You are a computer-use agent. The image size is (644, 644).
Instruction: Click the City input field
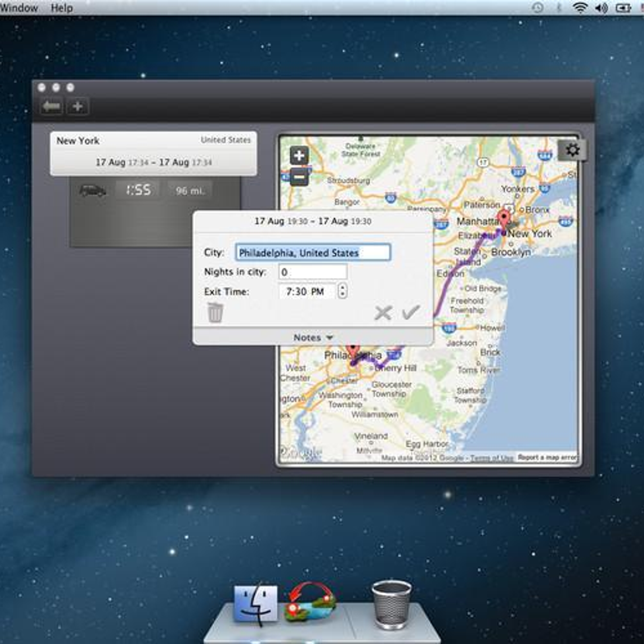(x=313, y=252)
